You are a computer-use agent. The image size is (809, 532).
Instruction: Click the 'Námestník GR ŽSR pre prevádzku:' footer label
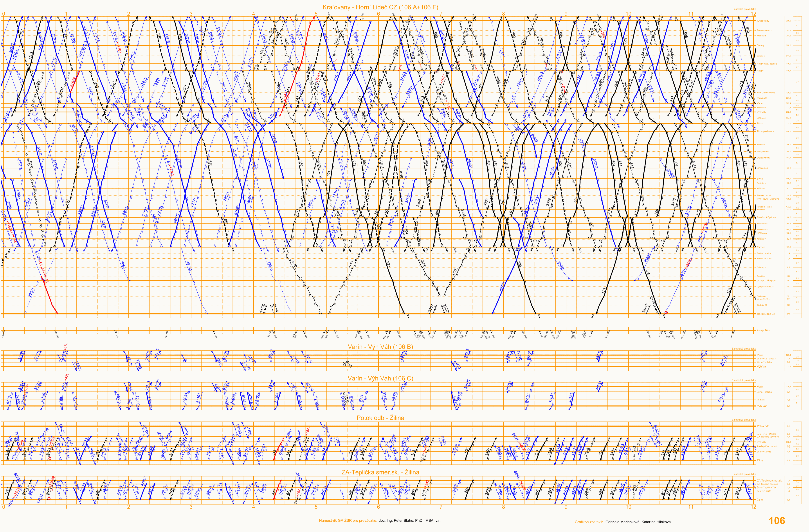click(x=348, y=520)
